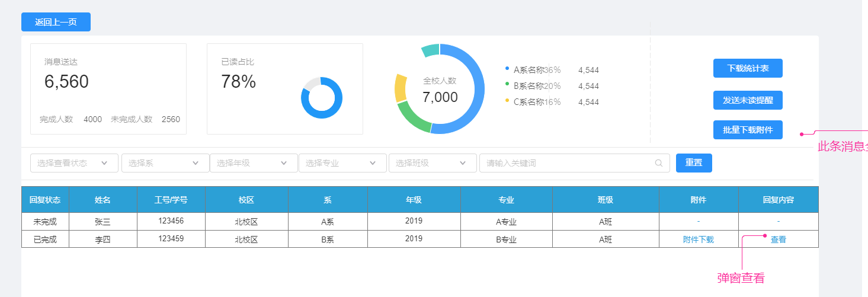Viewport: 868px width, 297px height.
Task: Click the teal segment of 全校人数 donut
Action: click(431, 50)
